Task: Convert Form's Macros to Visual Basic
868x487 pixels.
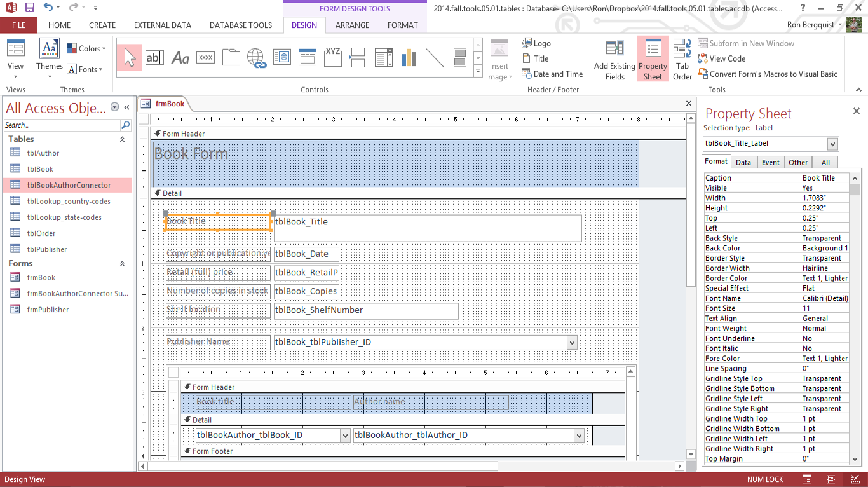Action: (x=768, y=74)
